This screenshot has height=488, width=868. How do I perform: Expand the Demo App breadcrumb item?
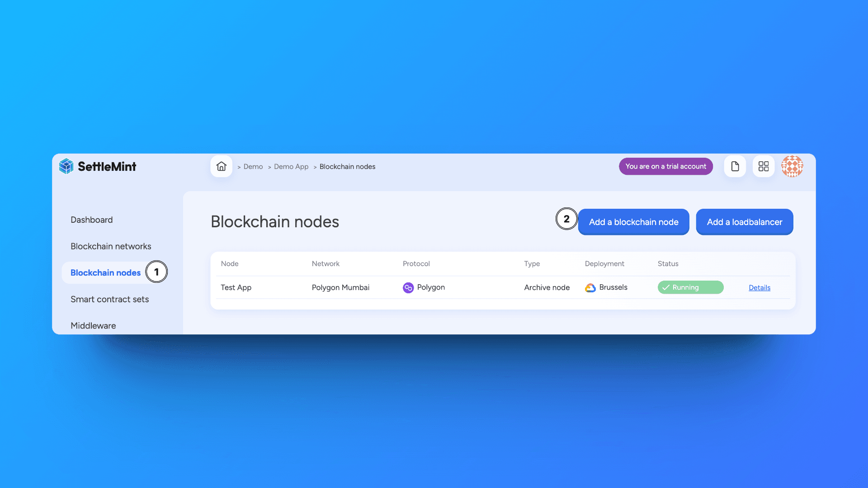(291, 166)
